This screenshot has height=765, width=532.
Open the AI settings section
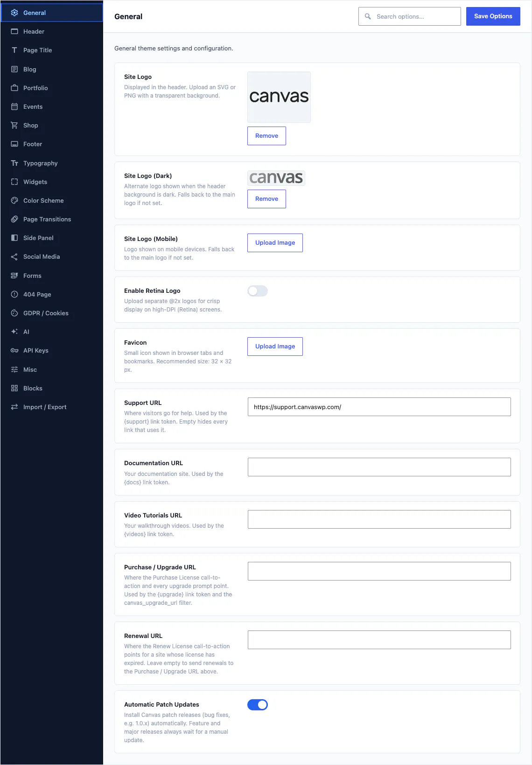(x=51, y=332)
